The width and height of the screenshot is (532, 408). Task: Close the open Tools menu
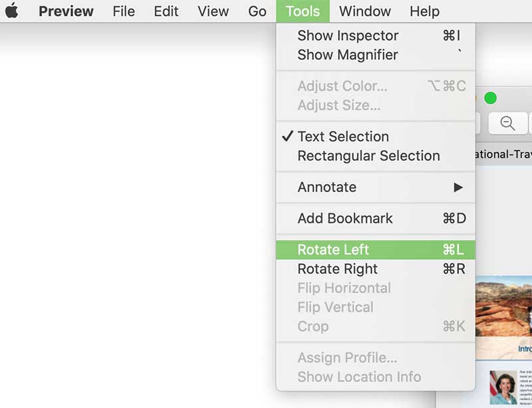[303, 11]
